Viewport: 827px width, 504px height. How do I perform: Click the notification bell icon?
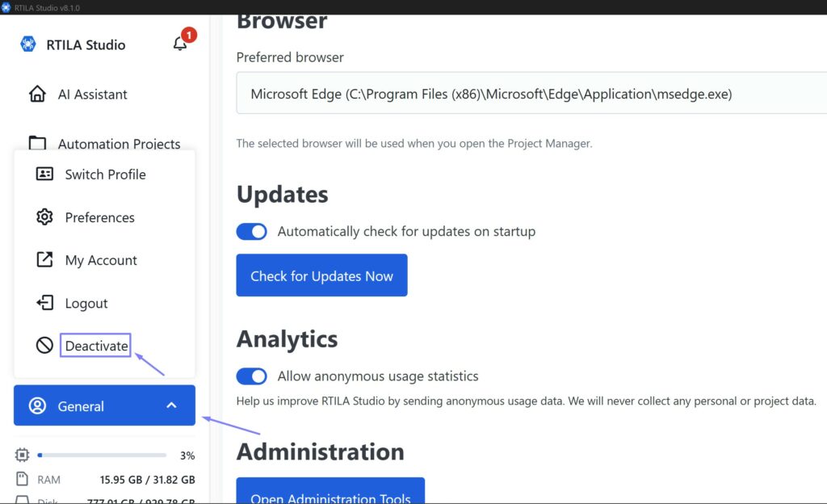point(180,44)
